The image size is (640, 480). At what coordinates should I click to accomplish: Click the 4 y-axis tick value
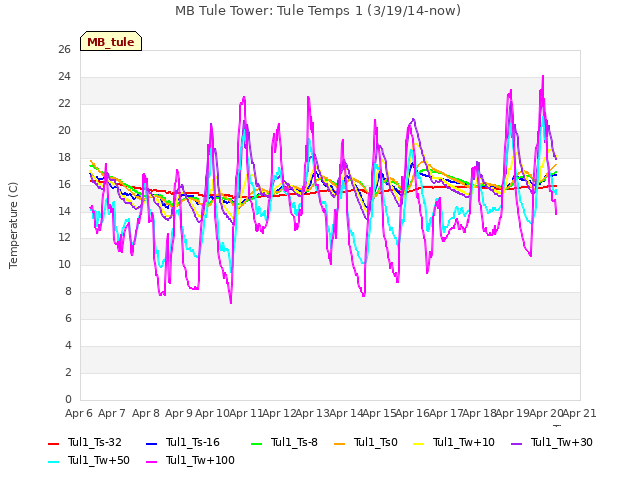tap(68, 345)
